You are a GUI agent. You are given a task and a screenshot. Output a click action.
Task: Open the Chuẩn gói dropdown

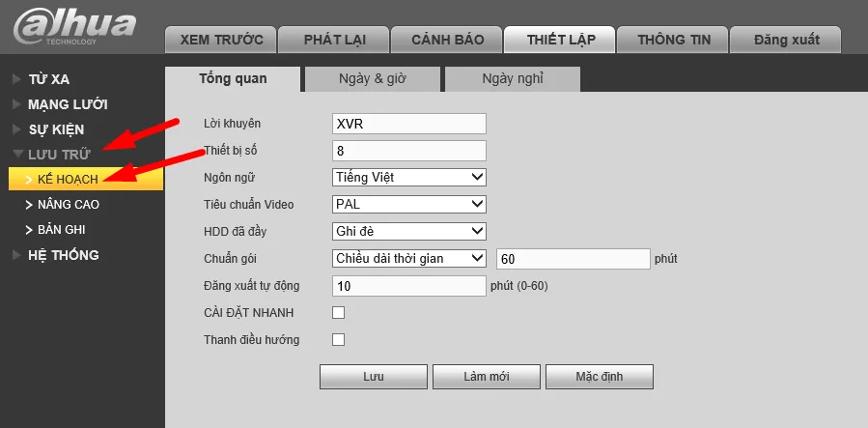coord(409,258)
